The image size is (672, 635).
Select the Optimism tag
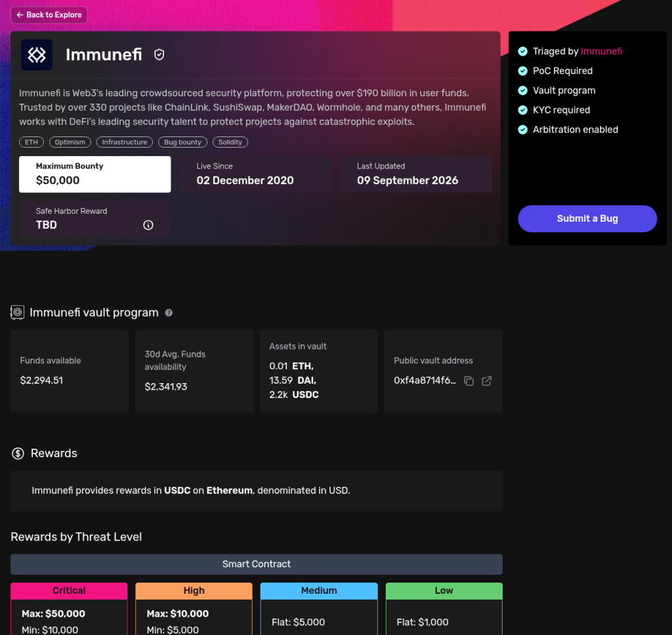tap(70, 142)
